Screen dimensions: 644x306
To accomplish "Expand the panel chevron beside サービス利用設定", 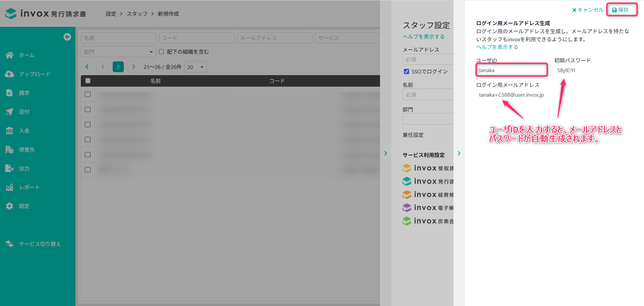I will (x=459, y=153).
